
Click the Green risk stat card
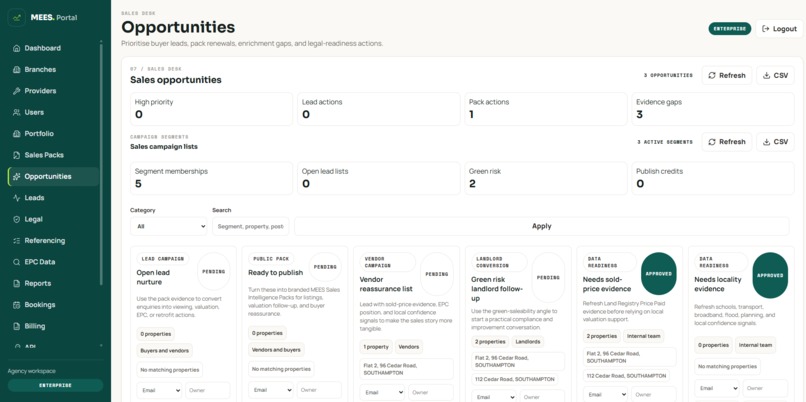coord(545,178)
